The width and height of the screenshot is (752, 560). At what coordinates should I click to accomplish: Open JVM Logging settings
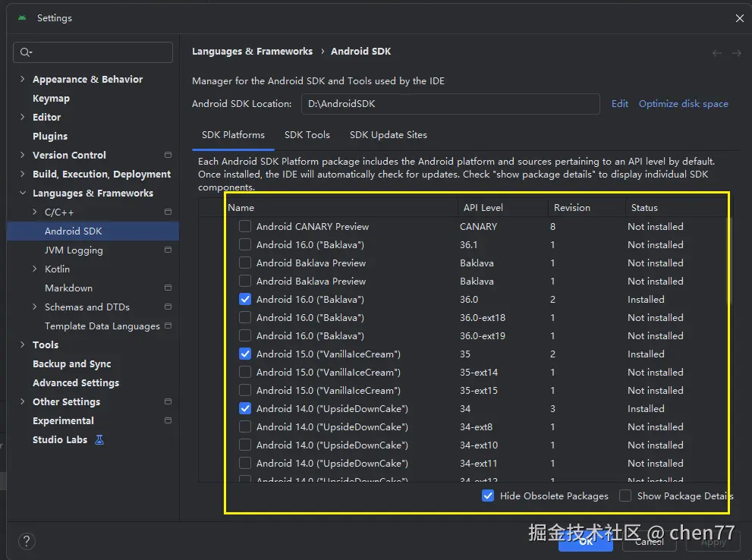74,250
